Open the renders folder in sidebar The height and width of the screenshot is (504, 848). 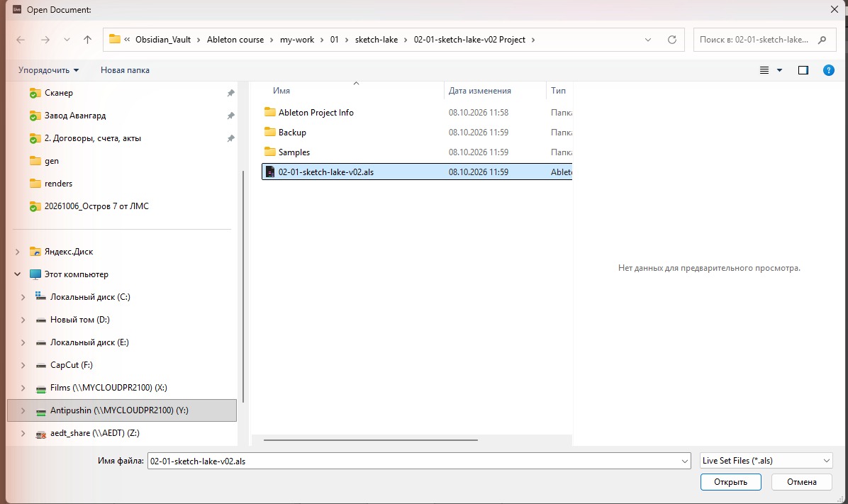click(58, 184)
